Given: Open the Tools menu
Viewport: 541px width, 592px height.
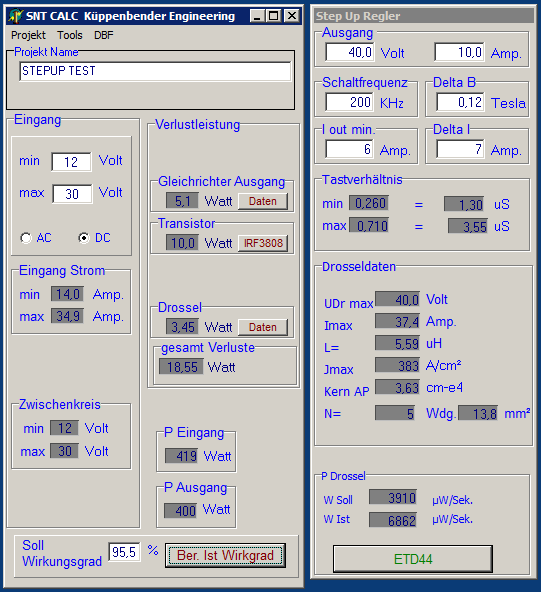Looking at the screenshot, I should [x=70, y=35].
